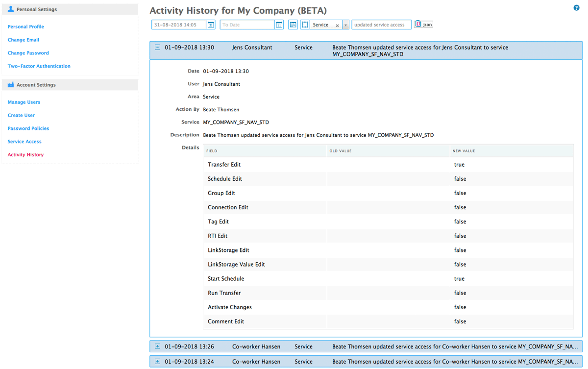Viewport: 588px width, 369px height.
Task: Click the Account Settings factory icon
Action: coord(11,85)
